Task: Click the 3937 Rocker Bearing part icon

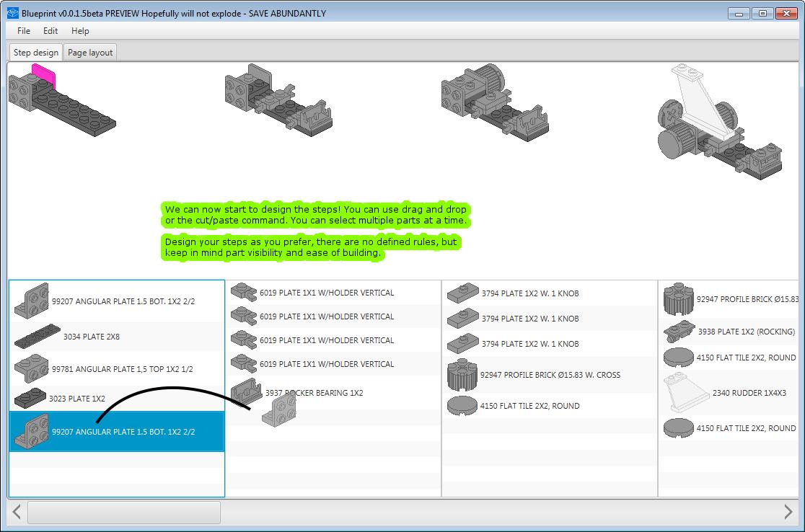Action: (x=247, y=392)
